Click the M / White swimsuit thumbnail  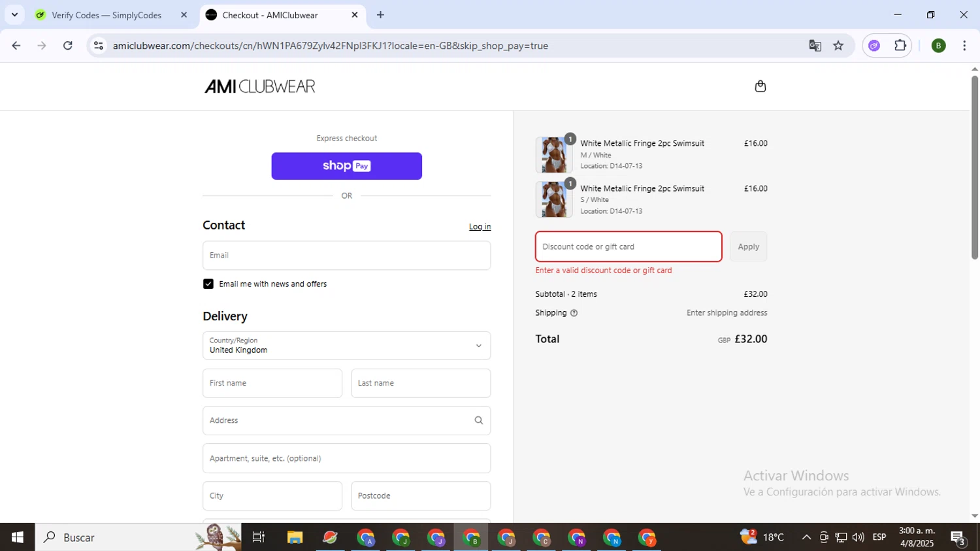pos(554,155)
